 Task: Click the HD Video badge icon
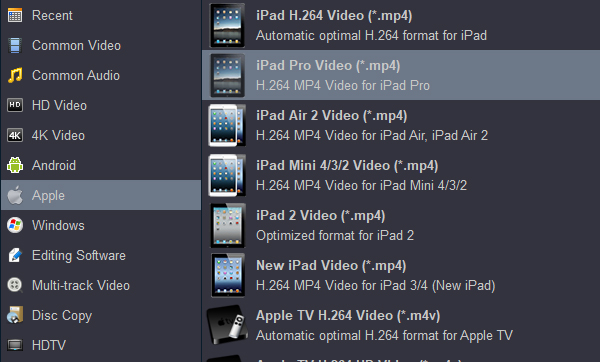coord(15,105)
